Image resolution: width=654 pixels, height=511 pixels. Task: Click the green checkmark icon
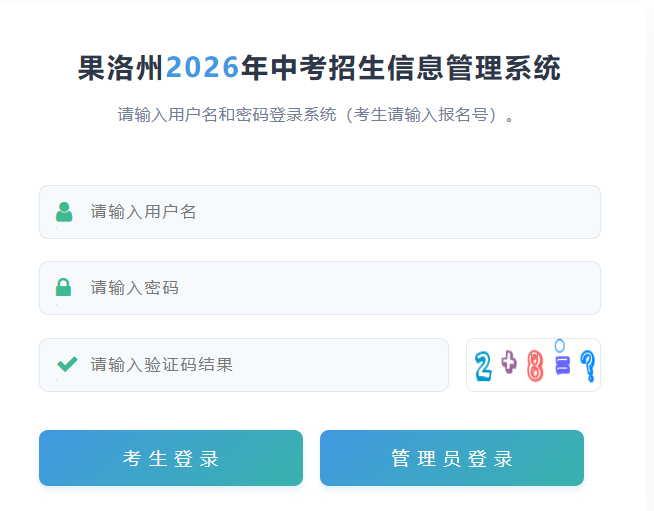click(x=67, y=364)
